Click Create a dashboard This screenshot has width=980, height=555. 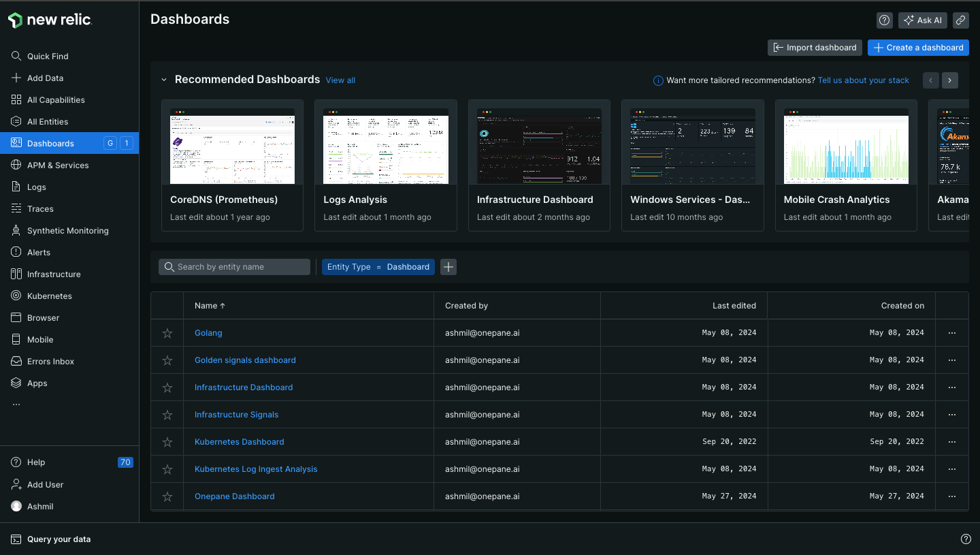coord(918,48)
